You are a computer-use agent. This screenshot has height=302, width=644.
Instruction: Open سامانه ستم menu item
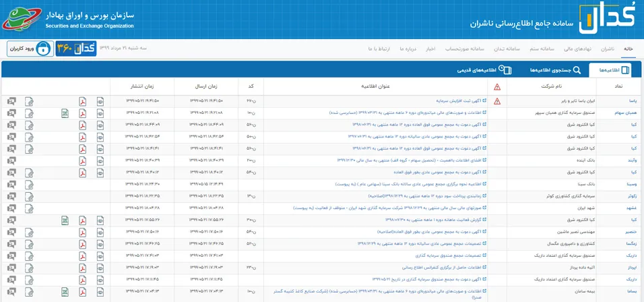pyautogui.click(x=542, y=49)
